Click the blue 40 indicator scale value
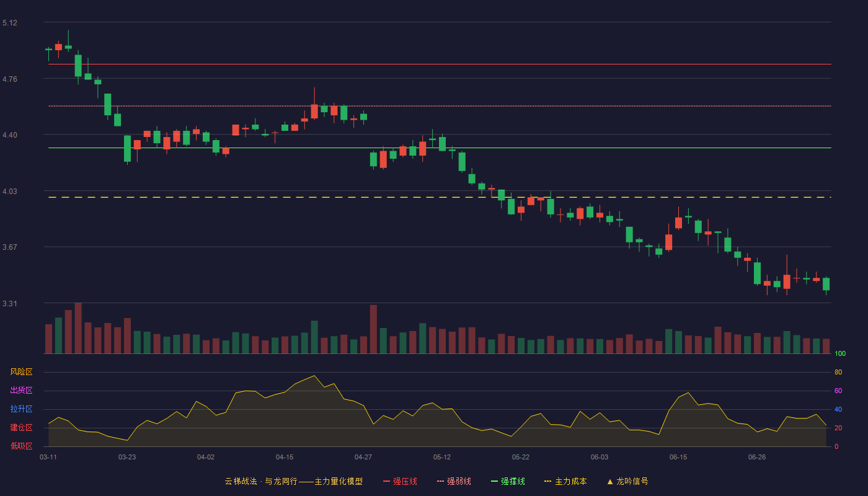The height and width of the screenshot is (496, 868). tap(838, 410)
